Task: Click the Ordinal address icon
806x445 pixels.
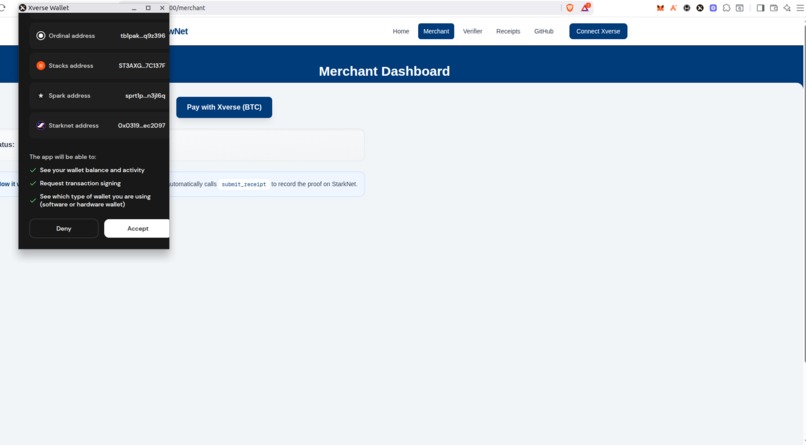Action: pyautogui.click(x=41, y=36)
